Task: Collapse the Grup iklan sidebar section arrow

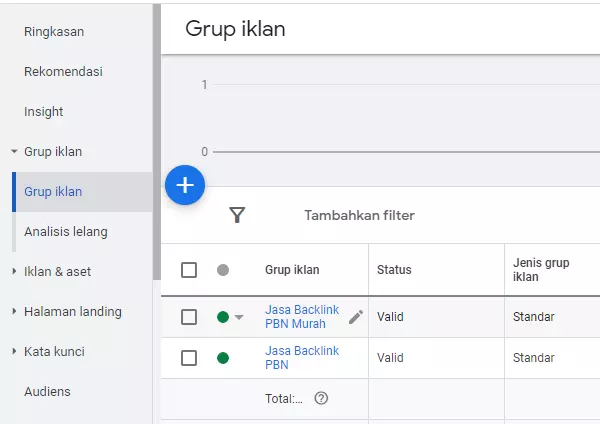Action: point(14,151)
